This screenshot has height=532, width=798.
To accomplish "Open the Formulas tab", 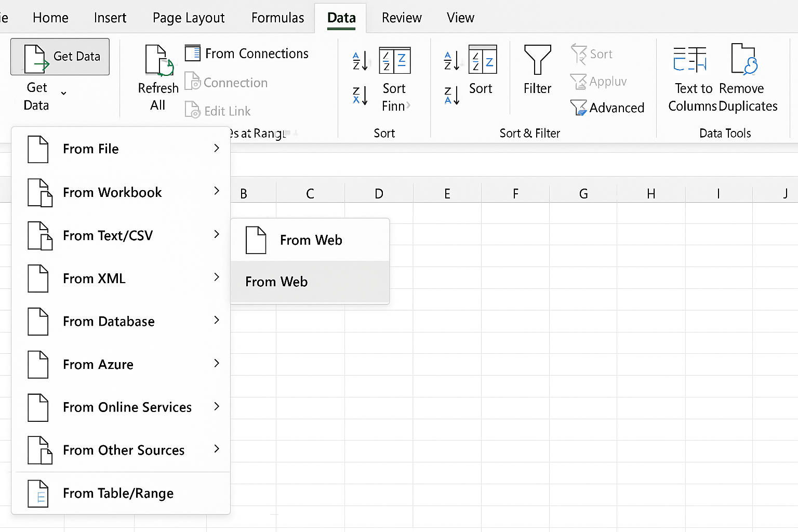I will (278, 18).
